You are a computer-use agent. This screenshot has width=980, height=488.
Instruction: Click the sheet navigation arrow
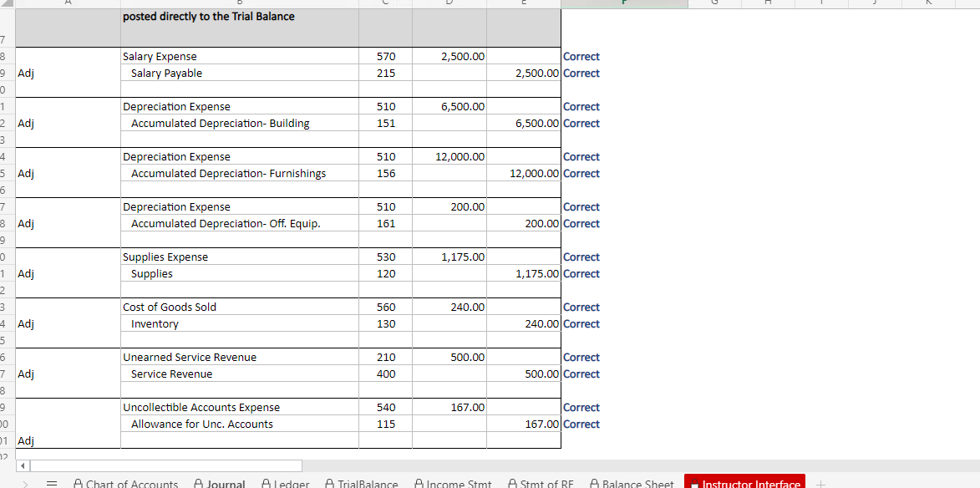(23, 465)
